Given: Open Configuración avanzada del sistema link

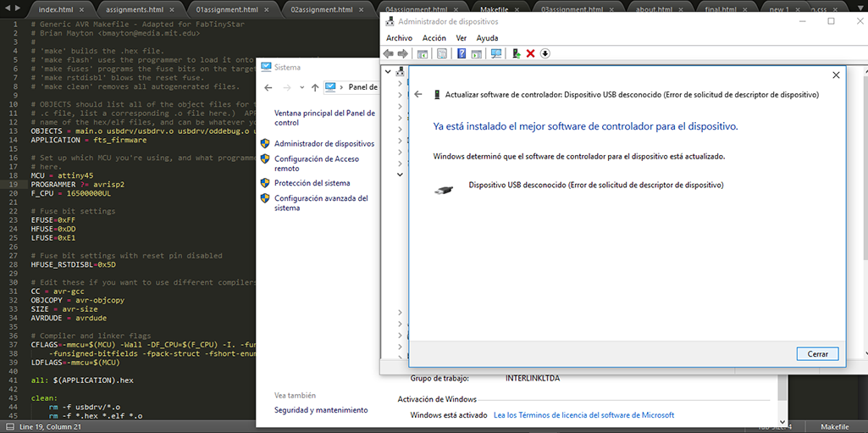Looking at the screenshot, I should [321, 203].
